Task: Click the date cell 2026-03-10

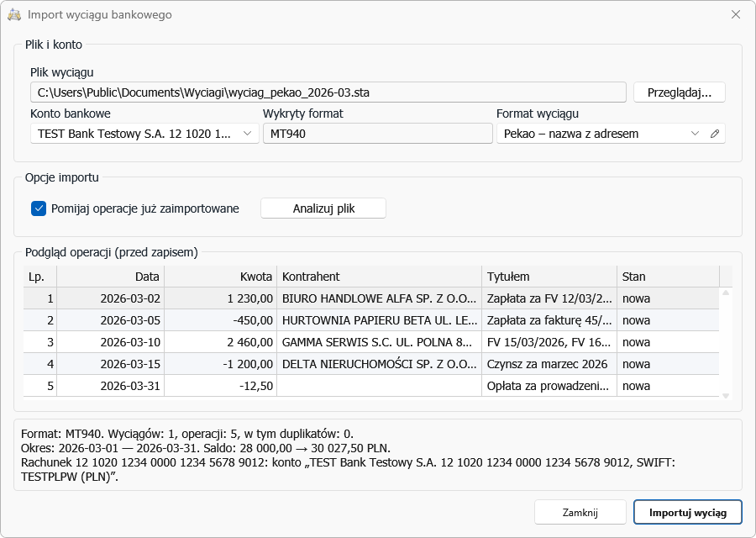Action: (x=111, y=342)
